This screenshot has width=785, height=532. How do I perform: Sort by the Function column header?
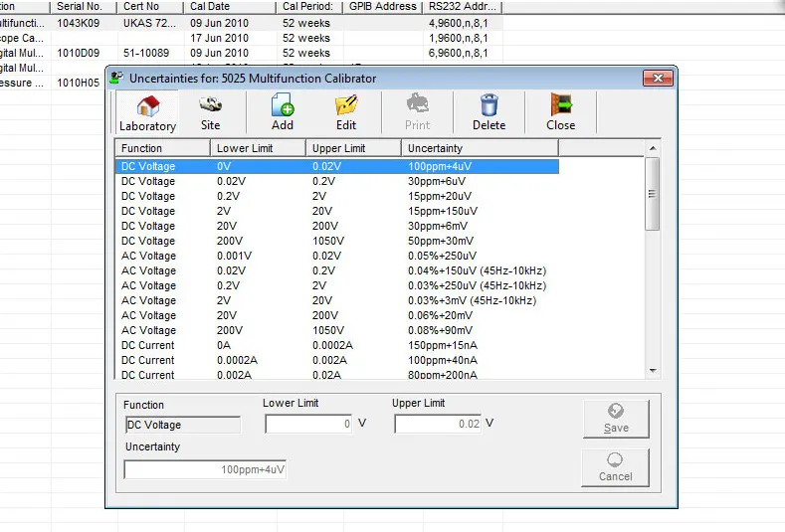(163, 148)
